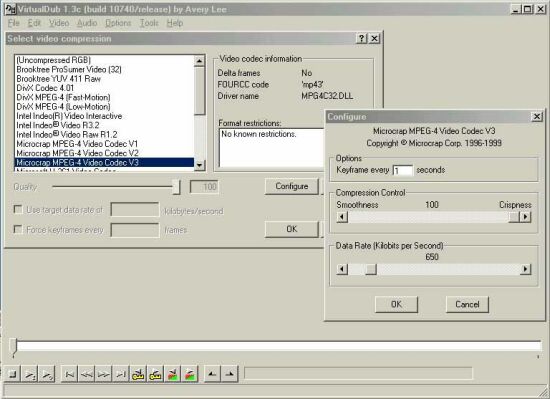Jump to start with the first-frame icon
This screenshot has width=550, height=399.
coord(69,374)
